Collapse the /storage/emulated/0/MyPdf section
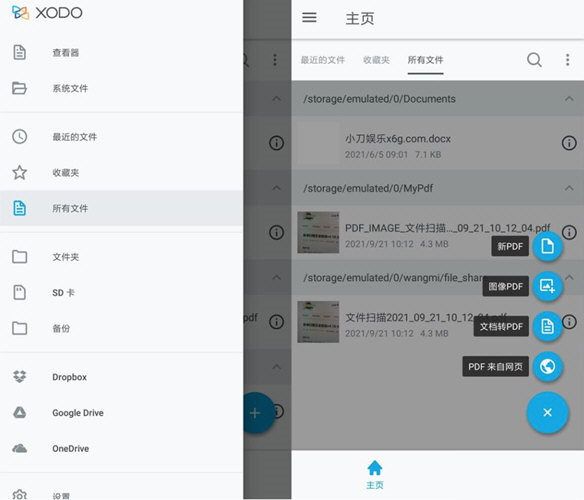 (x=569, y=188)
